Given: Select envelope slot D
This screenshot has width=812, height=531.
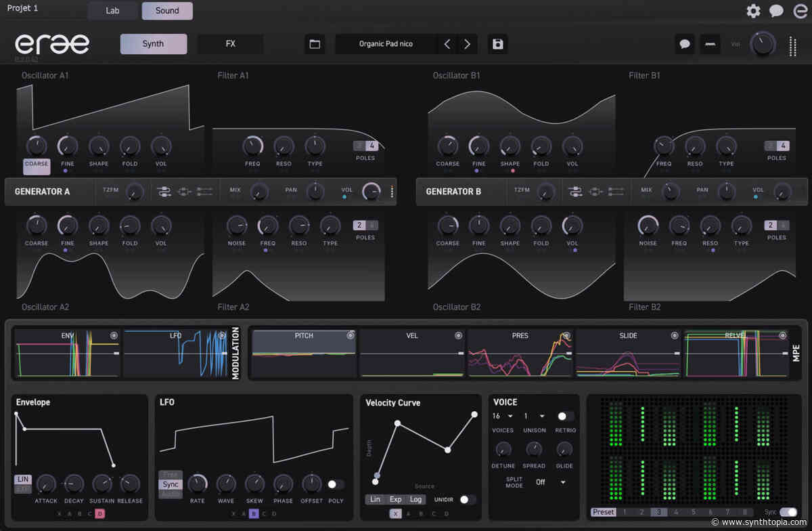Looking at the screenshot, I should (x=100, y=513).
